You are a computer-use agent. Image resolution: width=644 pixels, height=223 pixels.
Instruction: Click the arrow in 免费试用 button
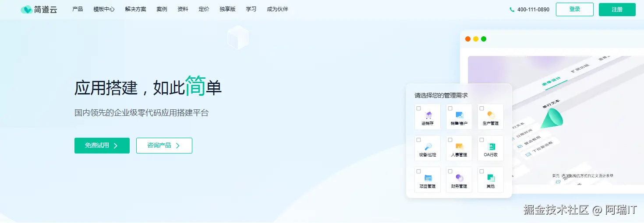(x=116, y=146)
